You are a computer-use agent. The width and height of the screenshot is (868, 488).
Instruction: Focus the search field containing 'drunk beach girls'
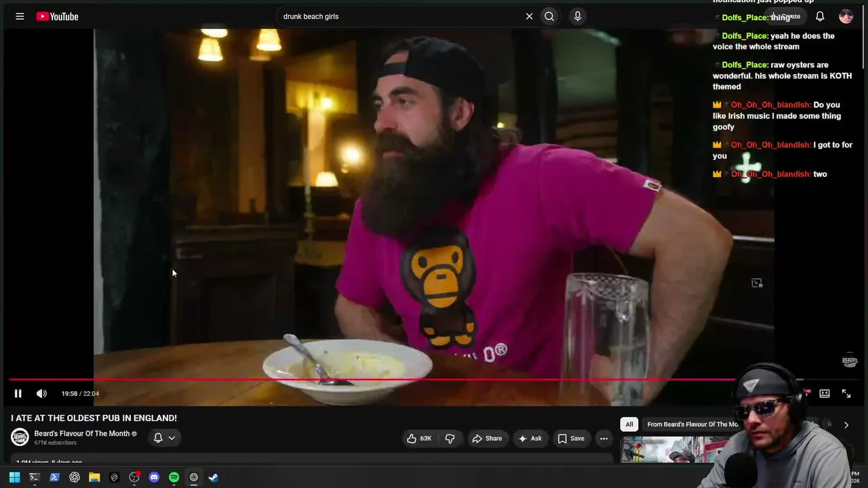click(399, 16)
